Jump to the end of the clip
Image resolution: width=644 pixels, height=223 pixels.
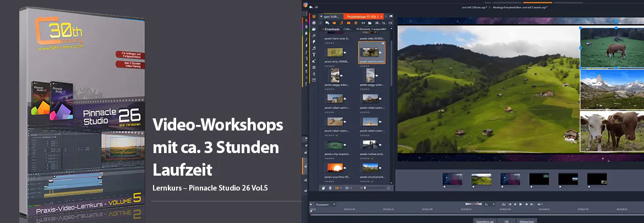(x=532, y=204)
